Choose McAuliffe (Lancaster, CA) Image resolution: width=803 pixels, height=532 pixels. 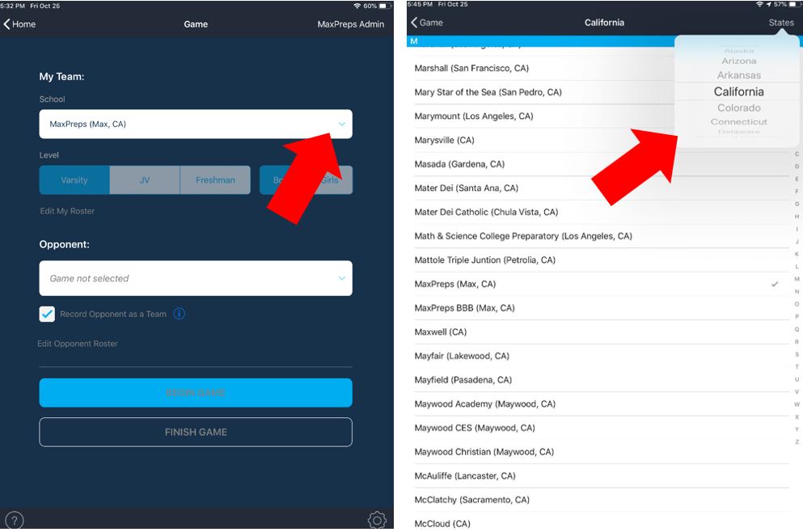click(x=600, y=476)
